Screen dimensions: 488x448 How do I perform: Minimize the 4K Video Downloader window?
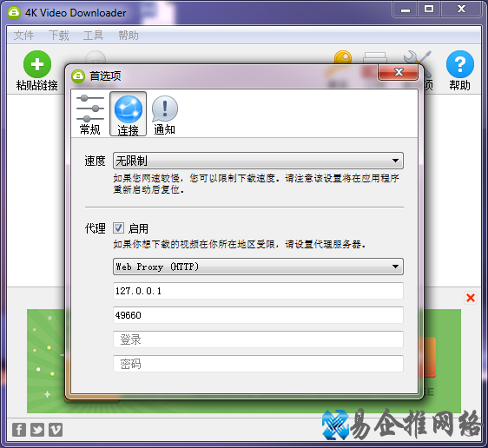(x=406, y=10)
